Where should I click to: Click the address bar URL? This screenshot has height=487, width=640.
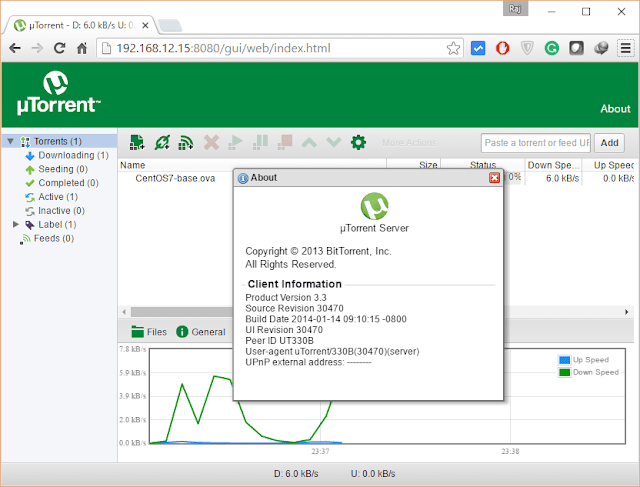click(x=223, y=48)
